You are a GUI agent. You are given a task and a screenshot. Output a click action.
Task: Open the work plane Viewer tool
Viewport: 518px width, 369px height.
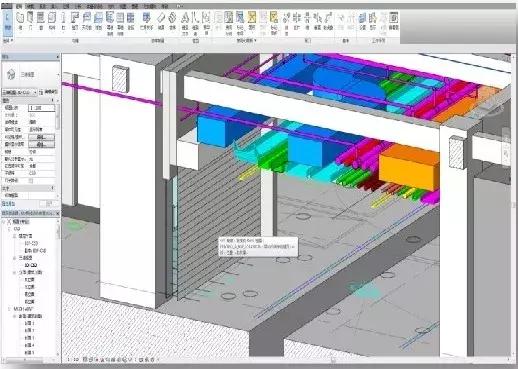point(394,21)
